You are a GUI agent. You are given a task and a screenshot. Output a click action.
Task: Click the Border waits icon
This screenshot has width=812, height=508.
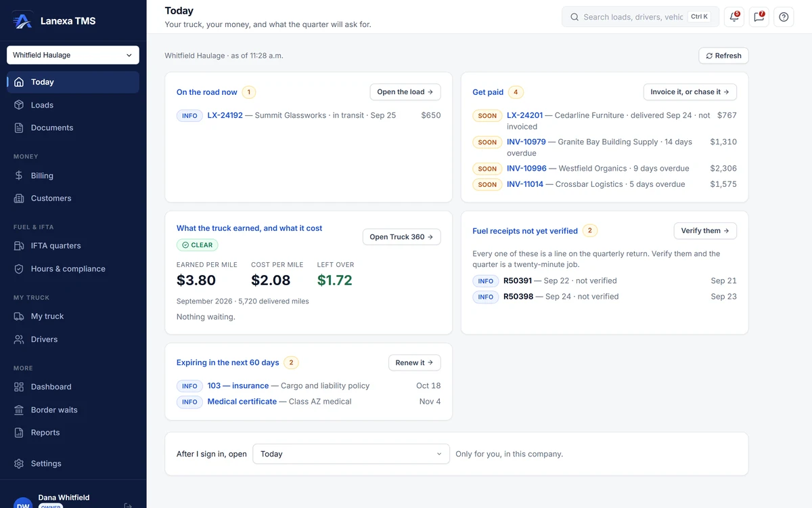point(19,410)
